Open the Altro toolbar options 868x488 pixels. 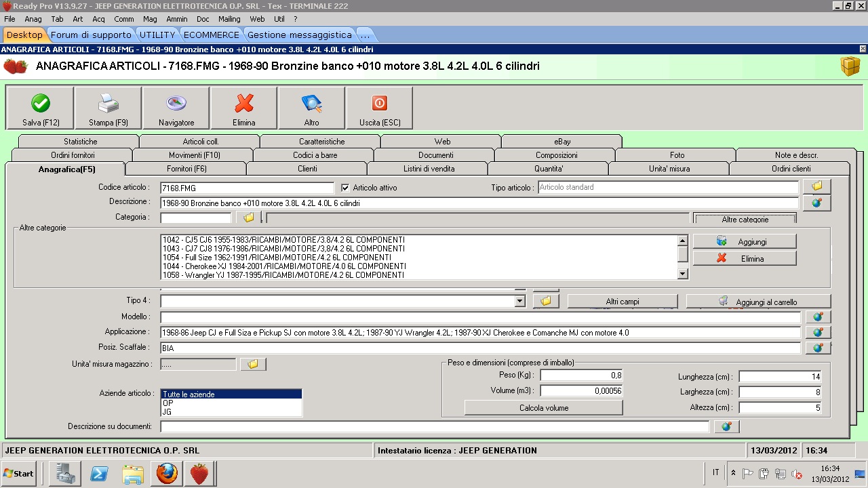pyautogui.click(x=312, y=108)
